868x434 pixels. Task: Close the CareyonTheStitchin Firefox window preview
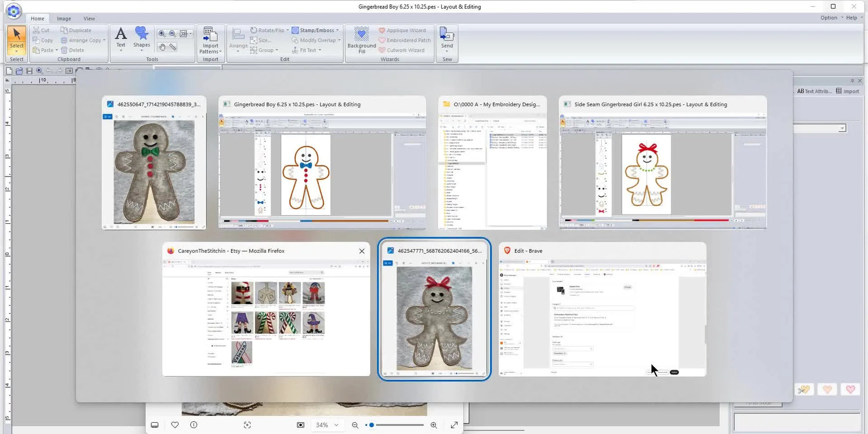[361, 251]
